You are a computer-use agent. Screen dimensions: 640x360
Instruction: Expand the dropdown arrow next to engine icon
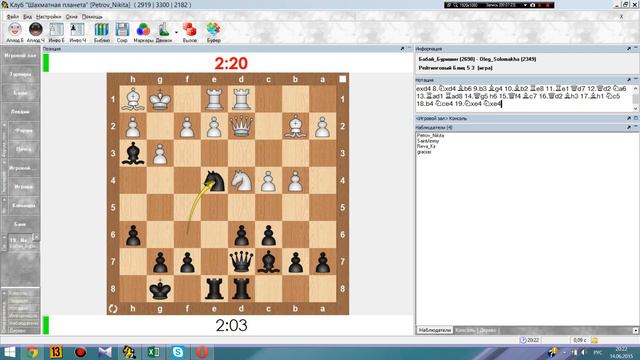[x=176, y=32]
